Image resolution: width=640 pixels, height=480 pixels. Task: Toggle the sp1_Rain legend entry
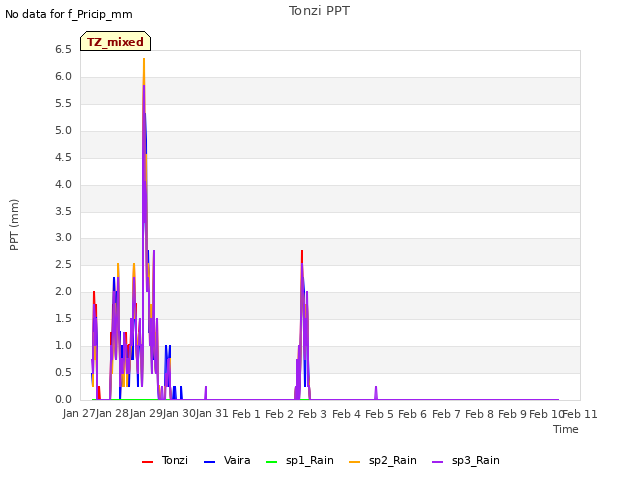[300, 460]
